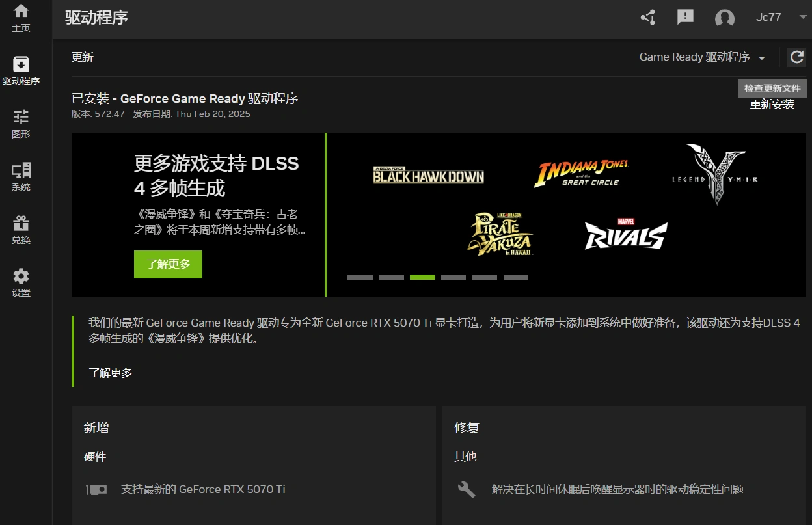Expand the Jc77 account dropdown arrow
812x525 pixels.
pyautogui.click(x=802, y=18)
